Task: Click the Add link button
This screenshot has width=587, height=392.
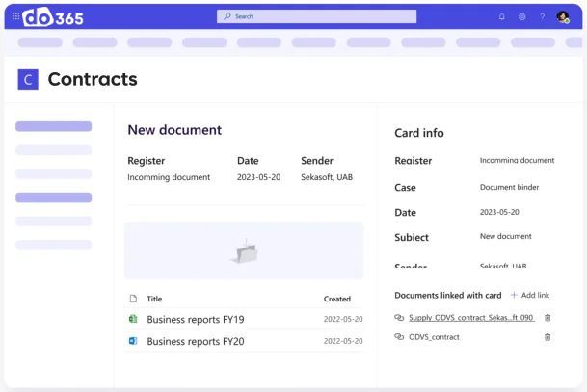Action: click(x=529, y=295)
